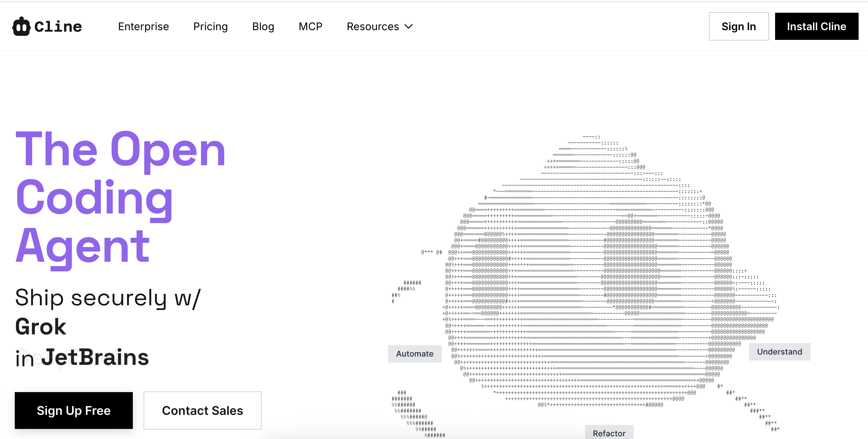Click the Sign In button
868x439 pixels.
[739, 26]
